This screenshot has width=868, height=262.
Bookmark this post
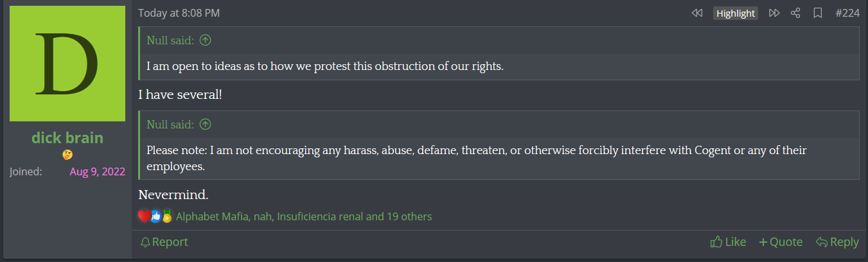817,13
